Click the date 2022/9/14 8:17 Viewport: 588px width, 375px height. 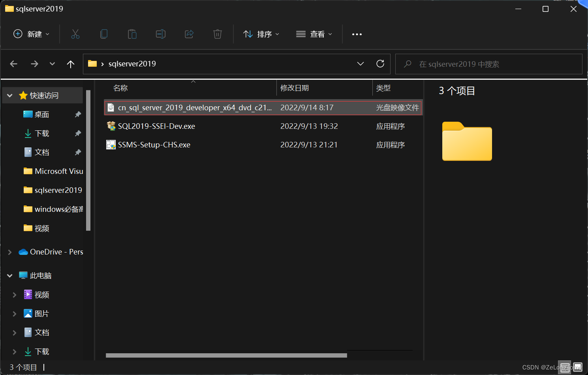tap(307, 107)
